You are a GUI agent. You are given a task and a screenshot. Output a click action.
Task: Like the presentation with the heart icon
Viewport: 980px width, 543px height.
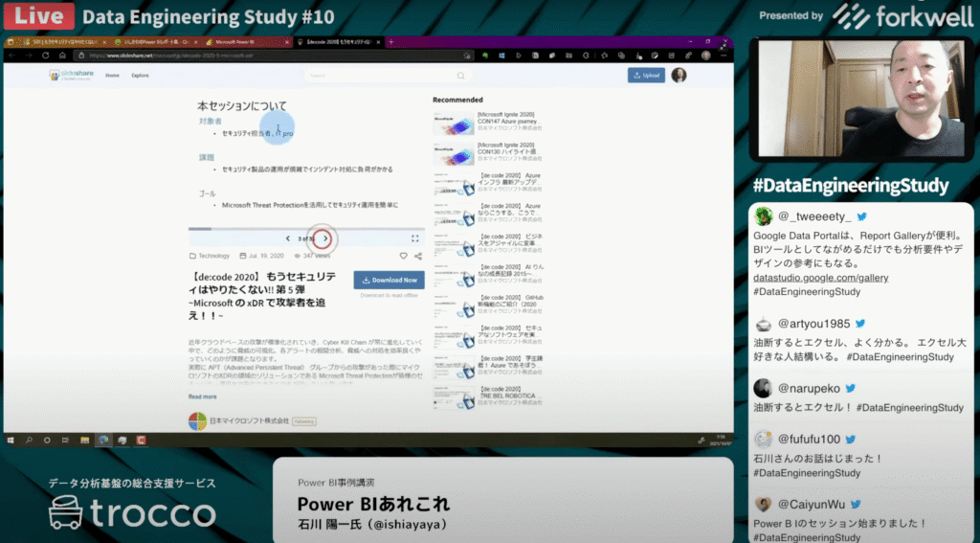pos(403,257)
